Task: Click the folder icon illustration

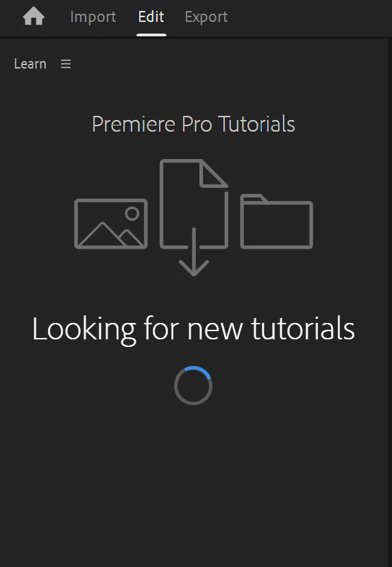Action: (x=277, y=221)
